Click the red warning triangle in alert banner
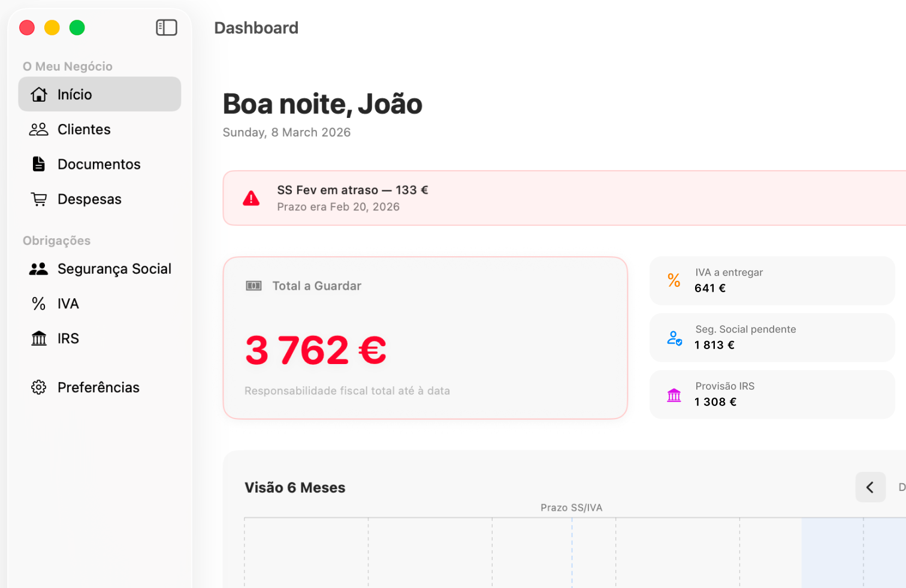 click(252, 198)
